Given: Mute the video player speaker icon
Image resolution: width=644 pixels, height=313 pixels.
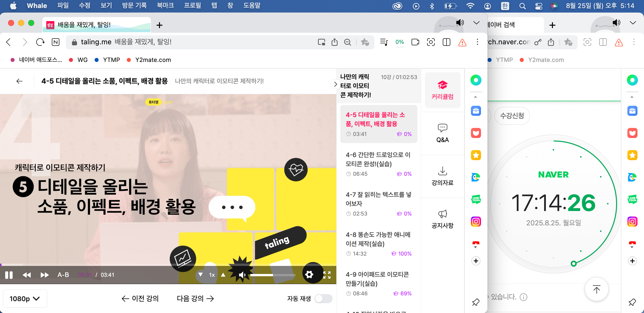Looking at the screenshot, I should pyautogui.click(x=242, y=275).
